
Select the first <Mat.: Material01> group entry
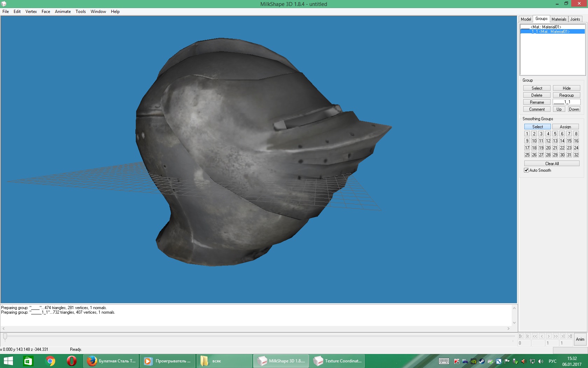tap(552, 27)
